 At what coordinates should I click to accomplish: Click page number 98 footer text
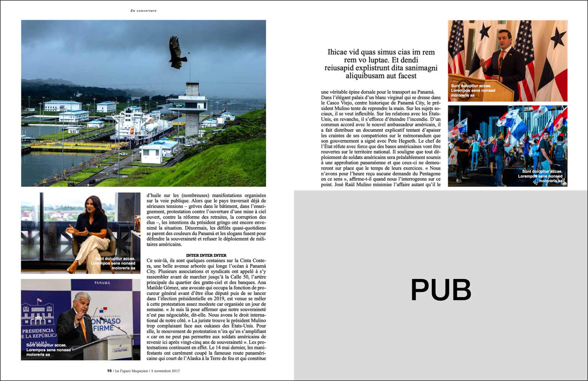(144, 371)
